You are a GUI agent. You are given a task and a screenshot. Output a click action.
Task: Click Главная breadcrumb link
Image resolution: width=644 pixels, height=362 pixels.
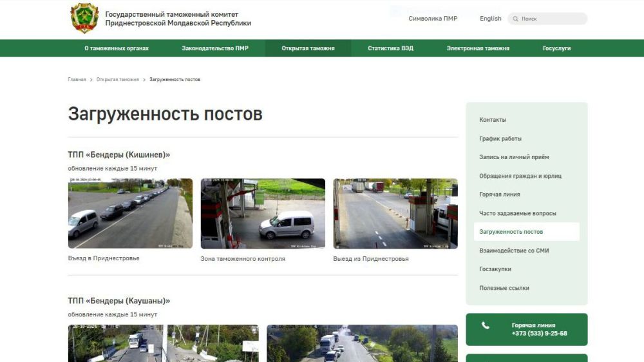pyautogui.click(x=77, y=80)
